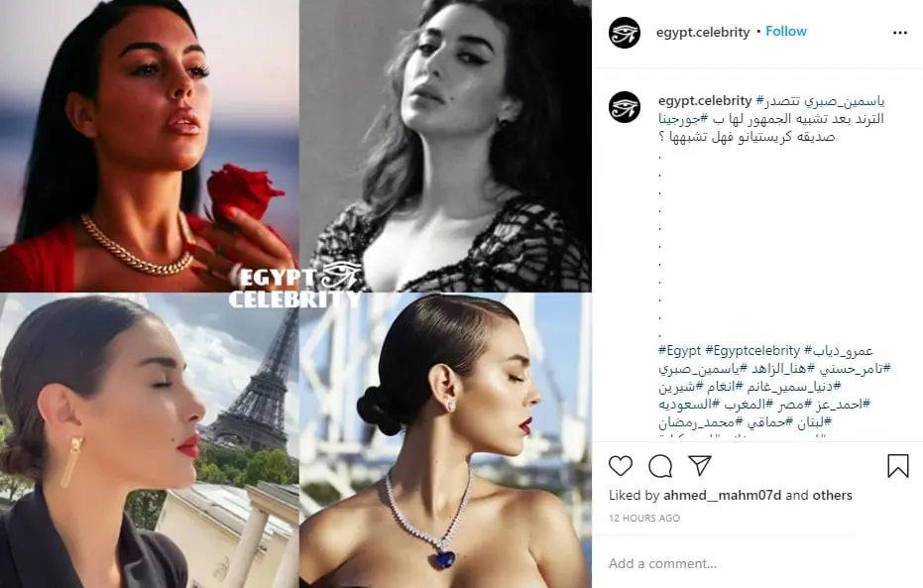Open comments via speech bubble icon
Image resolution: width=923 pixels, height=588 pixels.
(x=660, y=466)
